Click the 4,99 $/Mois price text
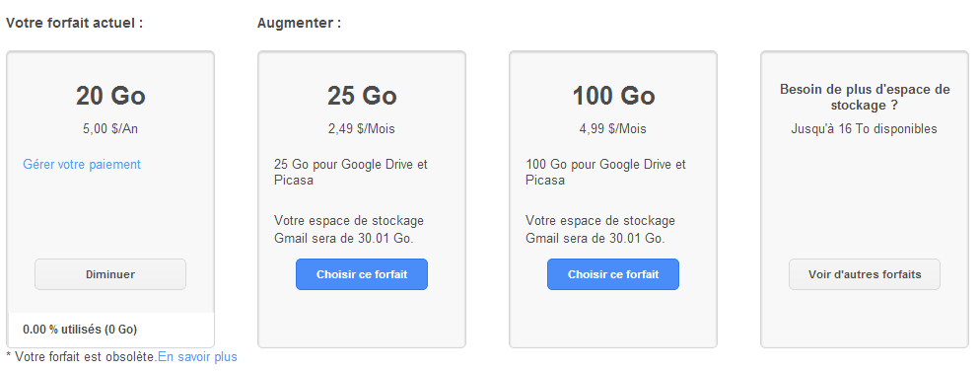The width and height of the screenshot is (980, 372). pyautogui.click(x=613, y=129)
